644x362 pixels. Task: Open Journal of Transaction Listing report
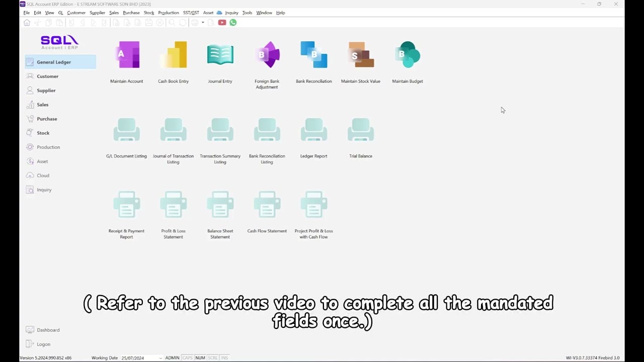point(173,130)
